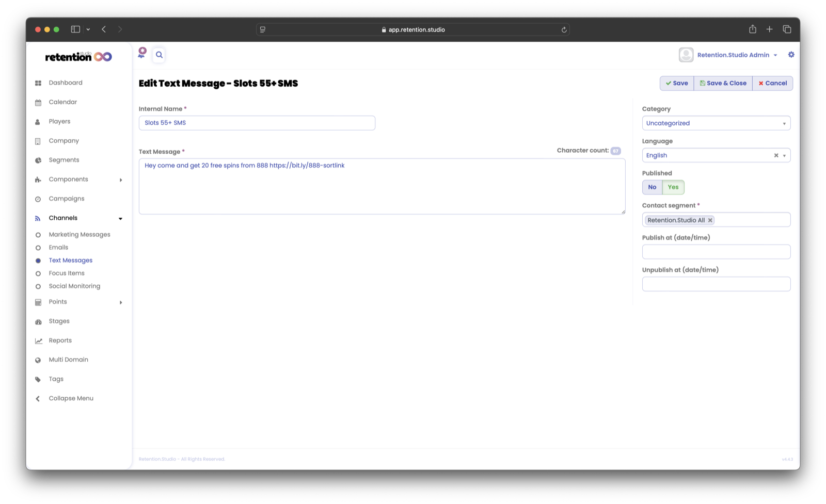Reload the page in browser
The height and width of the screenshot is (504, 826).
tap(564, 30)
